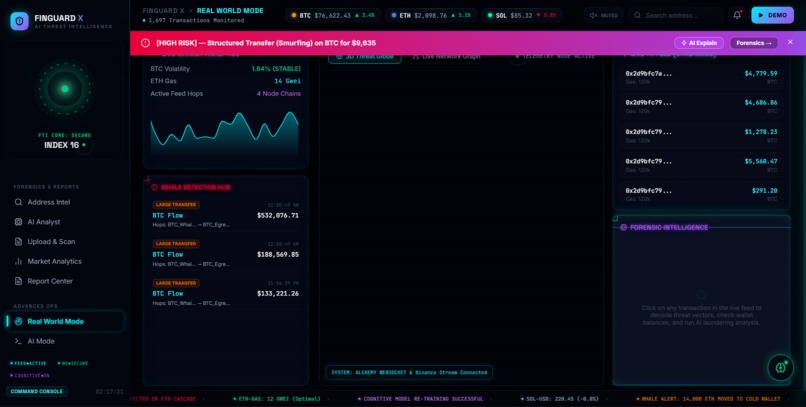The height and width of the screenshot is (407, 806).
Task: Click the 1,697 Transactions Monitored label
Action: click(193, 21)
